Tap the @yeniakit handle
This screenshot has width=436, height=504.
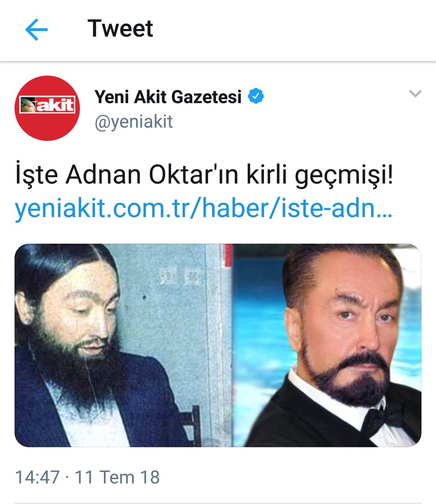coord(134,121)
